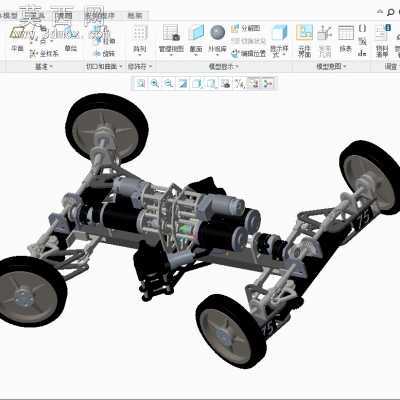The height and width of the screenshot is (400, 400).
Task: Open parameters with the brackets icon
Action: [x=362, y=28]
